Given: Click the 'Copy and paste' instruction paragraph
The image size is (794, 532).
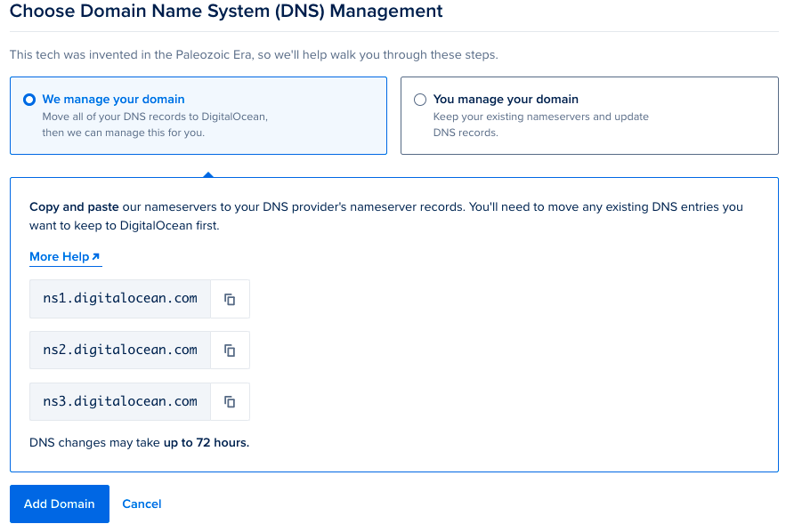Looking at the screenshot, I should (386, 216).
